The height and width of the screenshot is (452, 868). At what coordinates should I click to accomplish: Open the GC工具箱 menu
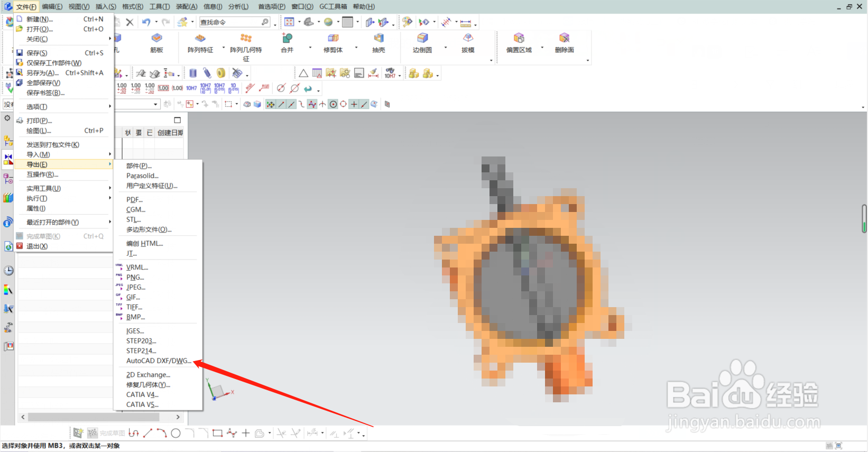coord(333,7)
